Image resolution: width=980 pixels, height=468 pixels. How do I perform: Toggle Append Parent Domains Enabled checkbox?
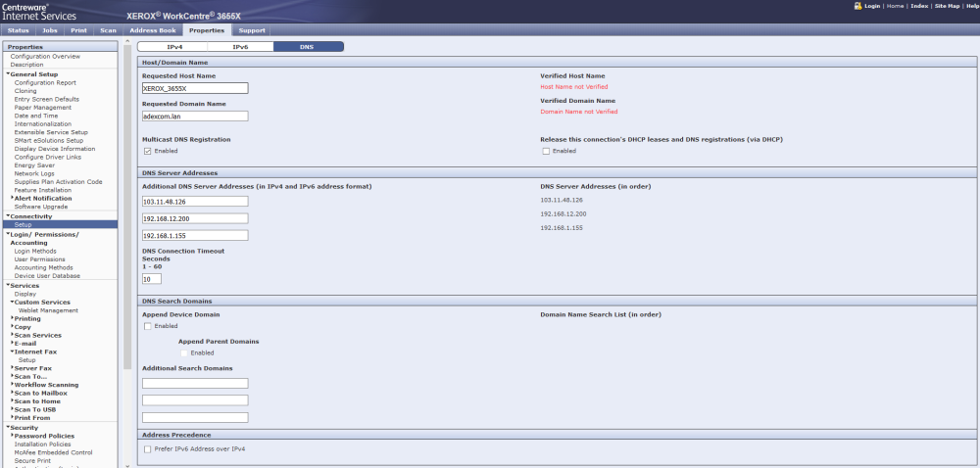(184, 352)
